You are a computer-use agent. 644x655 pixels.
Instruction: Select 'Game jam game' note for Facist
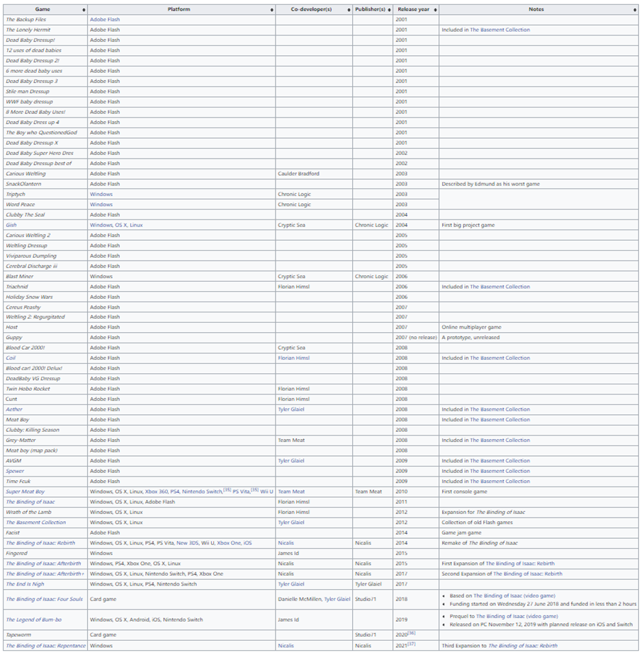pyautogui.click(x=461, y=533)
